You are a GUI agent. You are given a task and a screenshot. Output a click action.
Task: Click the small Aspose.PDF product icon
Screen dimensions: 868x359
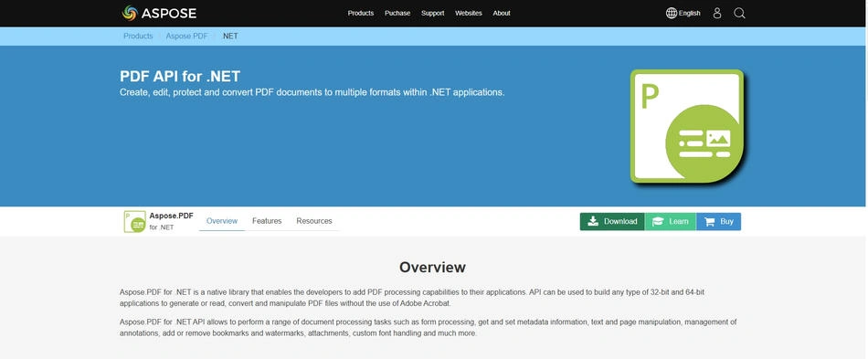[134, 221]
